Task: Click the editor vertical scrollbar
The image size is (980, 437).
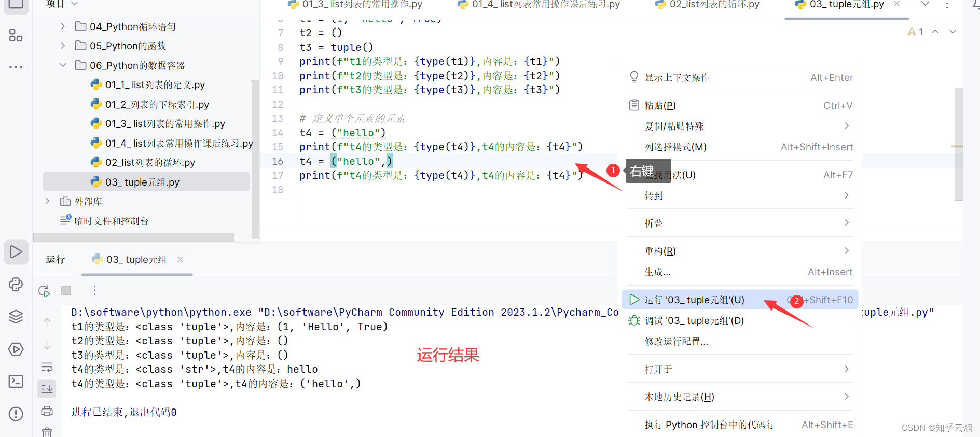Action: pyautogui.click(x=958, y=144)
